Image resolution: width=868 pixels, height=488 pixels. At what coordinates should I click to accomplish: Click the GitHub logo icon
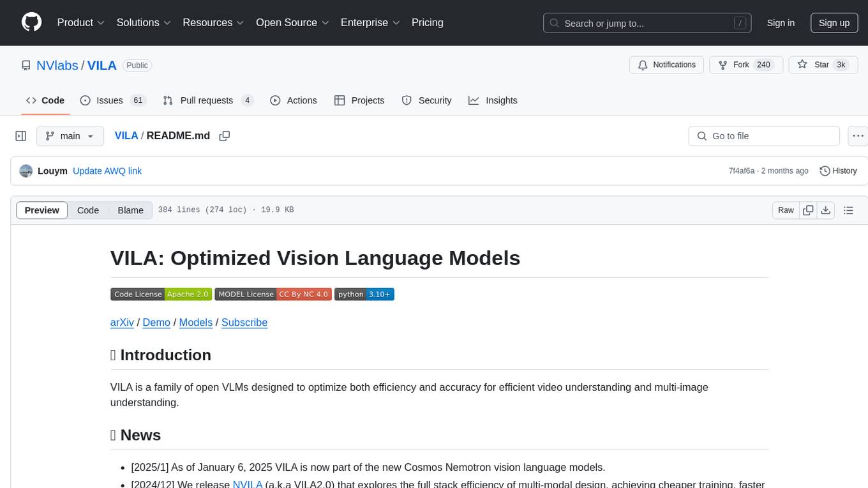click(x=31, y=22)
